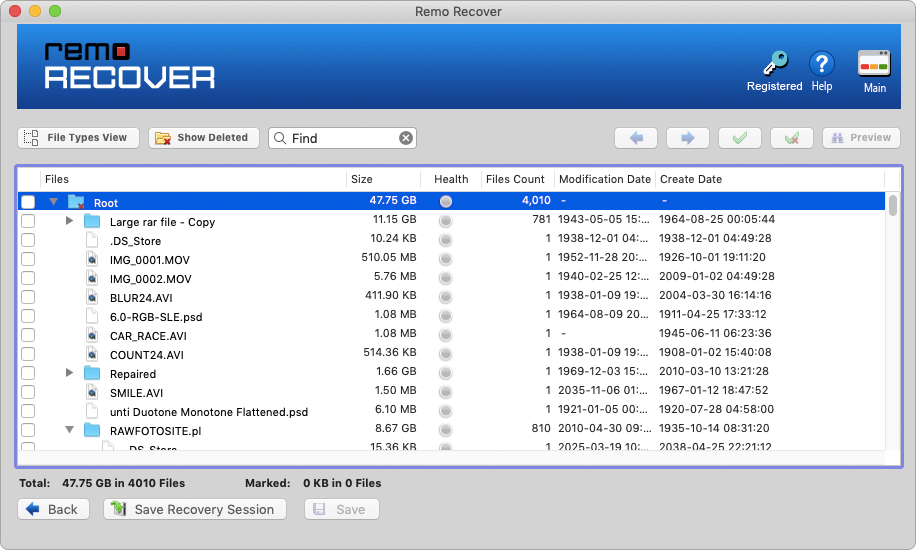
Task: Check the Repaired folder checkbox
Action: click(27, 373)
